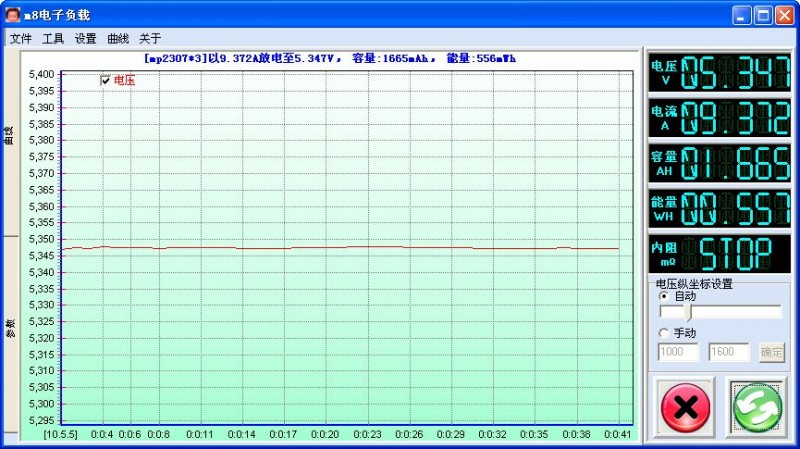
Task: Open the 工具 menu
Action: [x=53, y=39]
